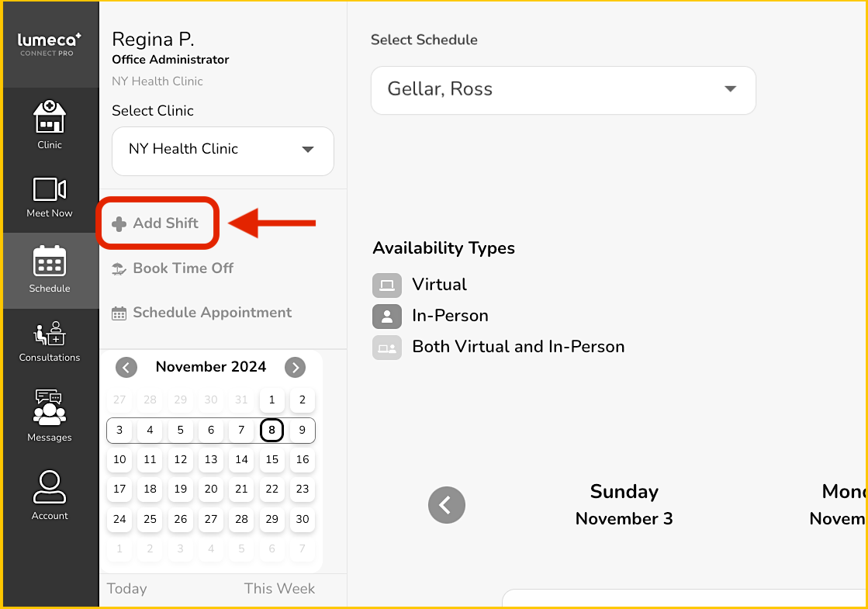Go to next month in mini calendar
Image resolution: width=868 pixels, height=609 pixels.
[295, 367]
